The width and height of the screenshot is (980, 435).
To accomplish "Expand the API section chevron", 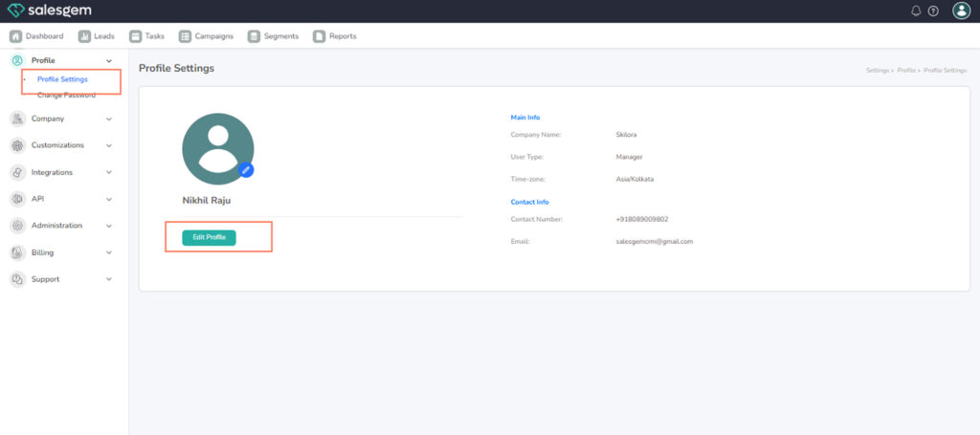I will [109, 199].
